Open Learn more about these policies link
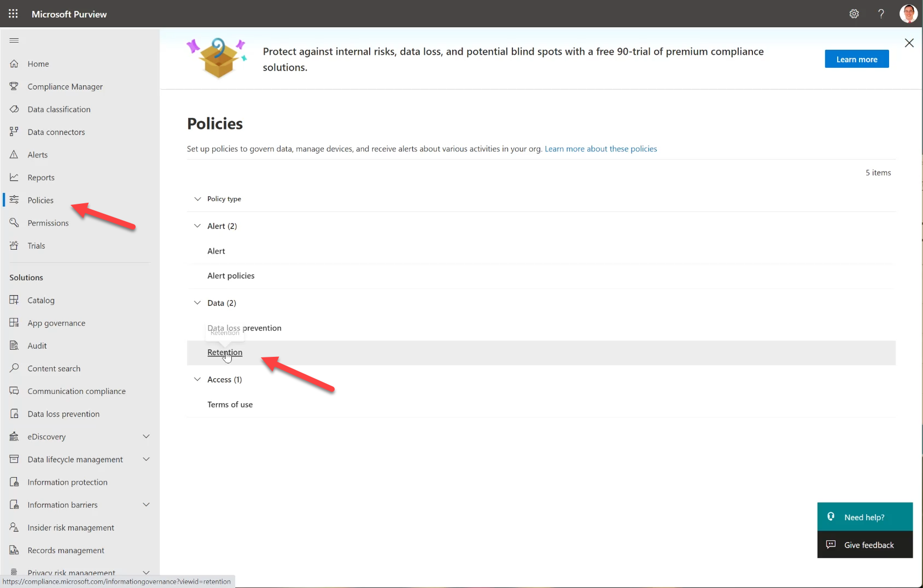Image resolution: width=923 pixels, height=588 pixels. click(600, 149)
